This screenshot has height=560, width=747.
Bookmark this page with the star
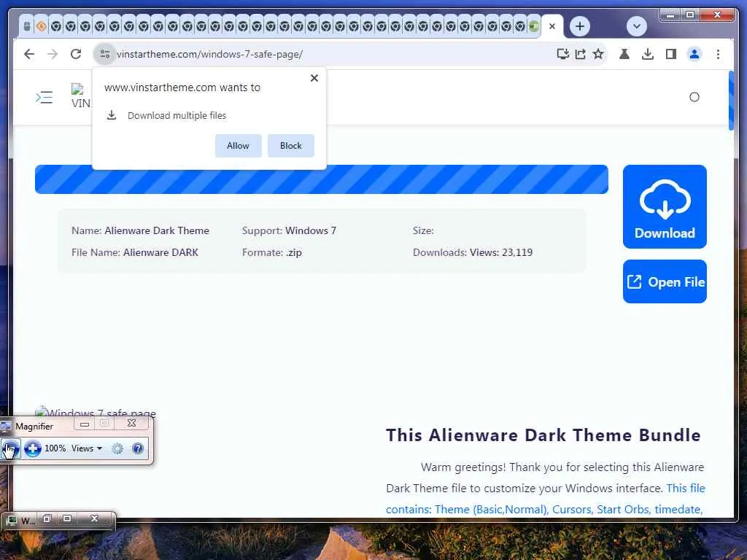coord(598,54)
